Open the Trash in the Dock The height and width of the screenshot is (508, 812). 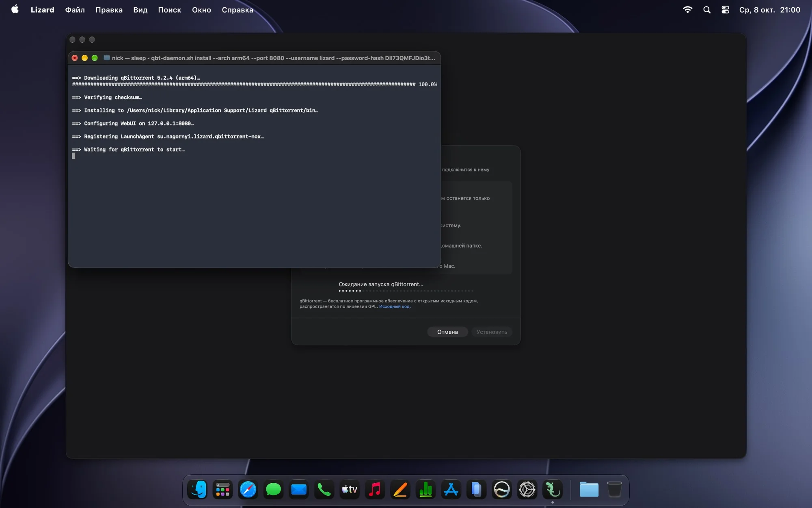click(x=615, y=489)
